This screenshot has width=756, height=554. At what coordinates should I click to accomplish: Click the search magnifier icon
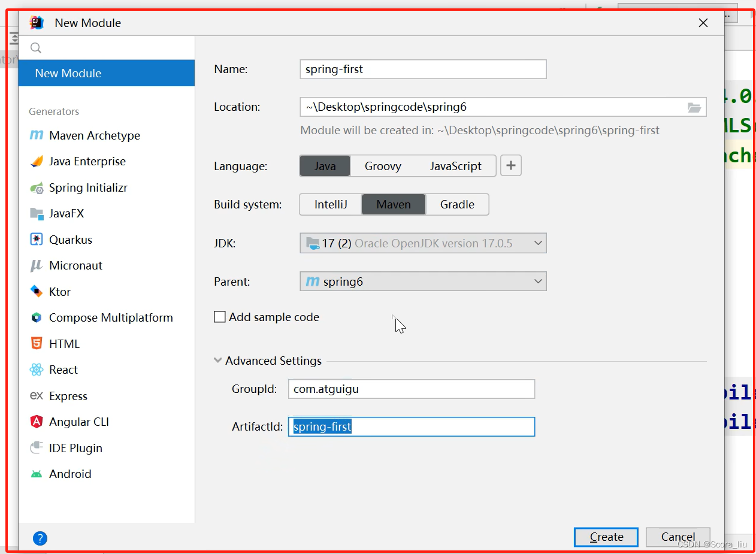pyautogui.click(x=36, y=48)
